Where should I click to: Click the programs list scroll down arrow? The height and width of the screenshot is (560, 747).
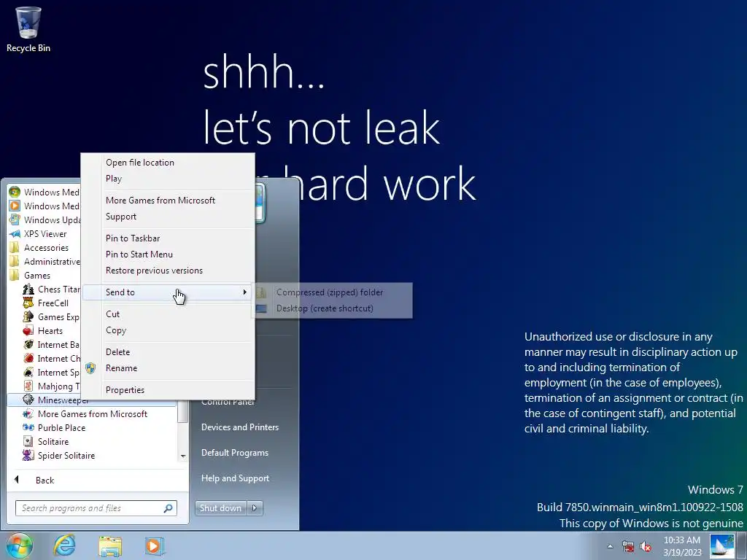click(x=183, y=456)
